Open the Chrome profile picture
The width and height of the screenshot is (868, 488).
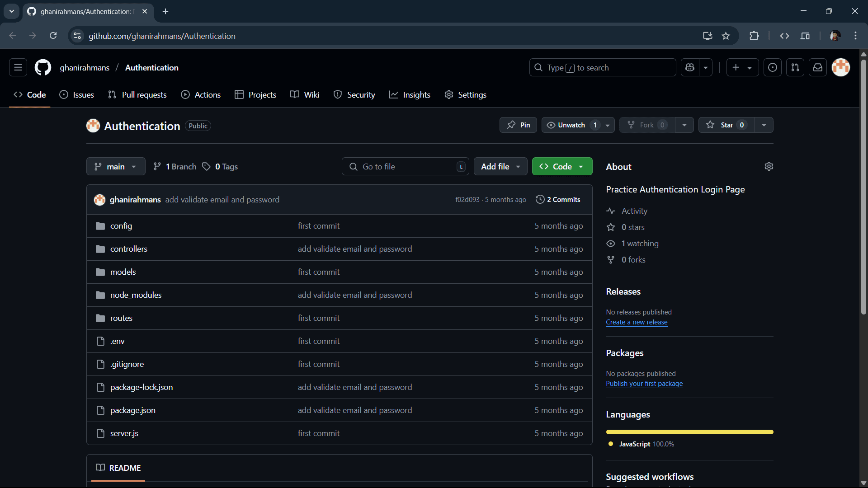click(835, 36)
